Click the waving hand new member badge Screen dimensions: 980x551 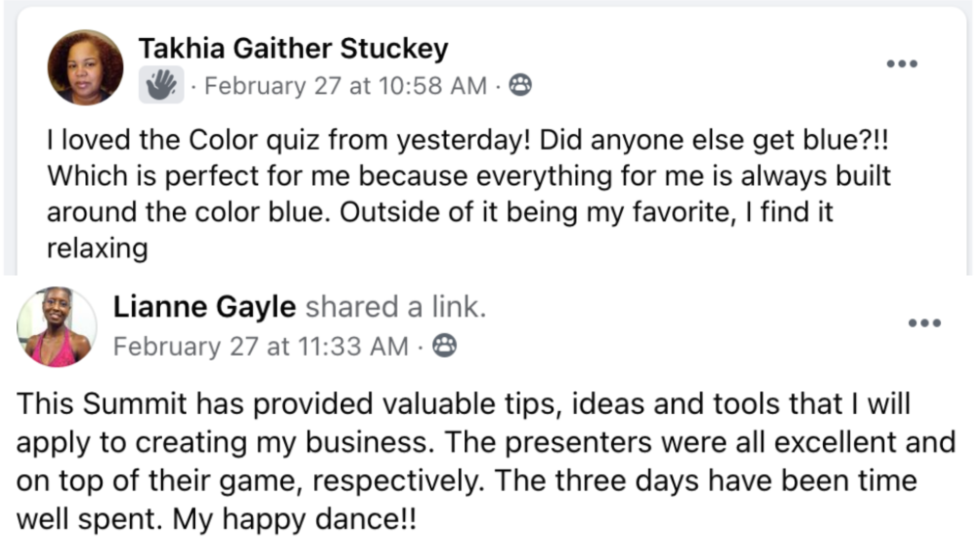click(x=161, y=85)
